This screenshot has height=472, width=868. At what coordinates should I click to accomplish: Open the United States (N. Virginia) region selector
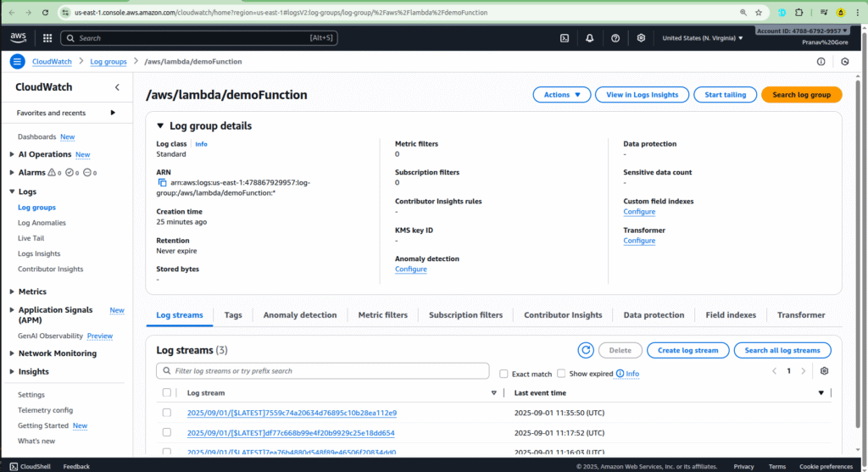click(x=703, y=38)
